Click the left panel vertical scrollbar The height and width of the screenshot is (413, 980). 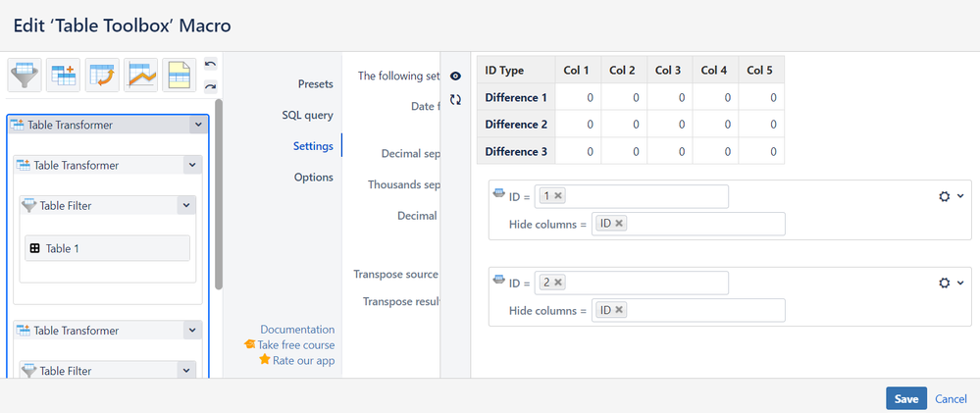(219, 196)
